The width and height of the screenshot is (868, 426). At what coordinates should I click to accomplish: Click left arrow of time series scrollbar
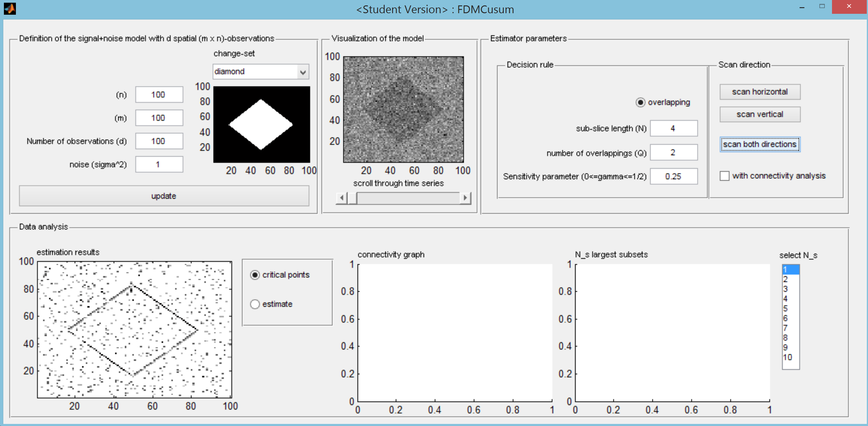pyautogui.click(x=342, y=198)
